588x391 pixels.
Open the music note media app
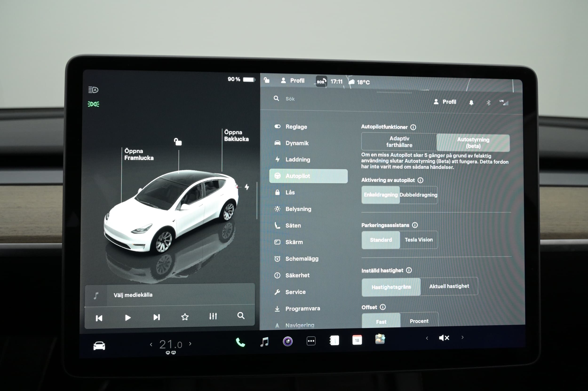pos(264,342)
